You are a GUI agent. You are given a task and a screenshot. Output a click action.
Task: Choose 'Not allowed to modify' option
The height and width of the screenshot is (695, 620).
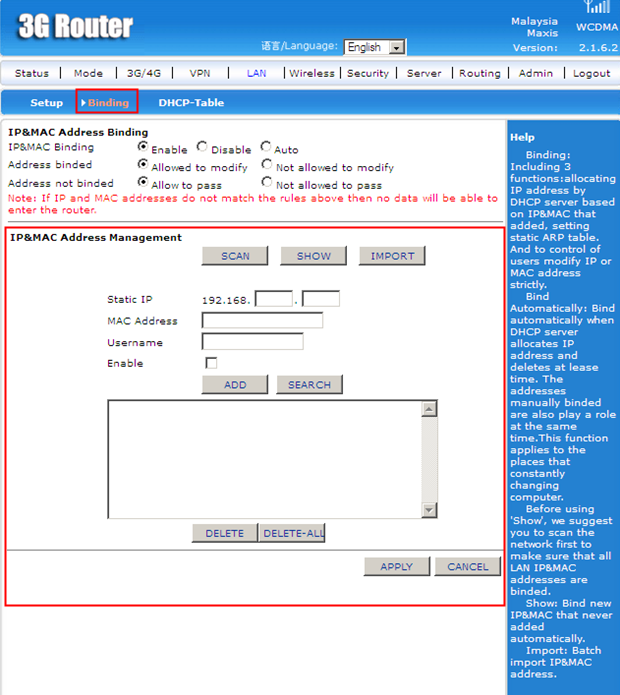(x=267, y=165)
